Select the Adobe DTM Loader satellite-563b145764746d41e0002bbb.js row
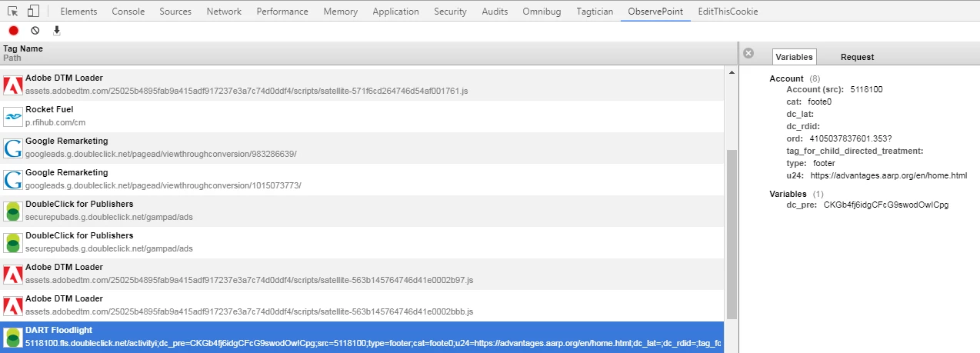Screen dimensions: 980x353 [362, 305]
